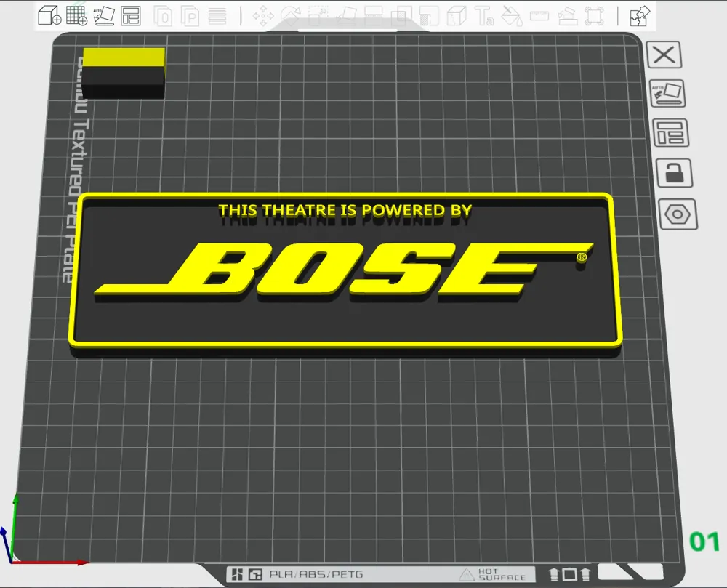The width and height of the screenshot is (727, 588).
Task: Select the Rotate tool
Action: pyautogui.click(x=290, y=16)
